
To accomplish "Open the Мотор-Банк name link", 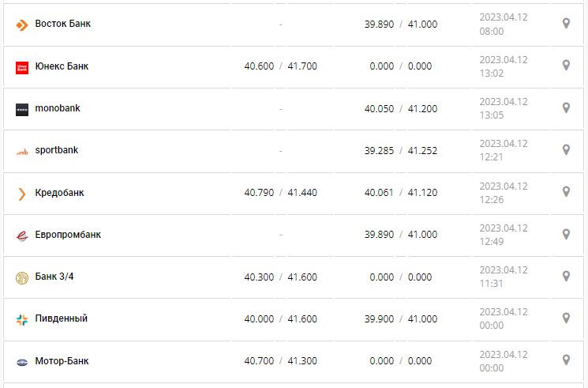I will point(62,361).
